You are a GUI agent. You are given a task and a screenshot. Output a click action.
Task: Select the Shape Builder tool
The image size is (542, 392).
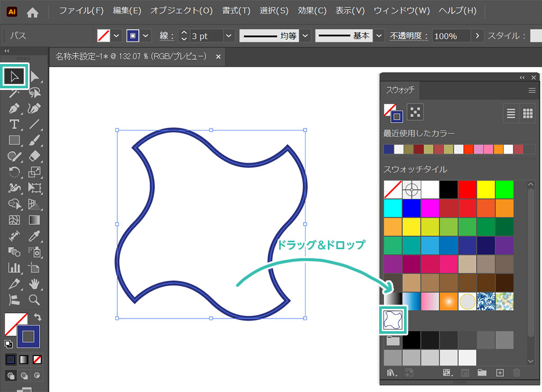coord(14,204)
